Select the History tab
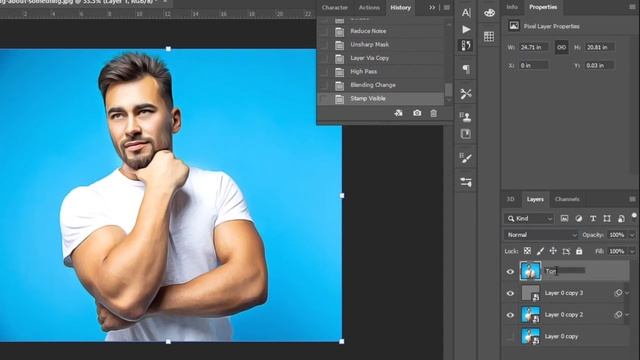This screenshot has width=640, height=360. 400,7
